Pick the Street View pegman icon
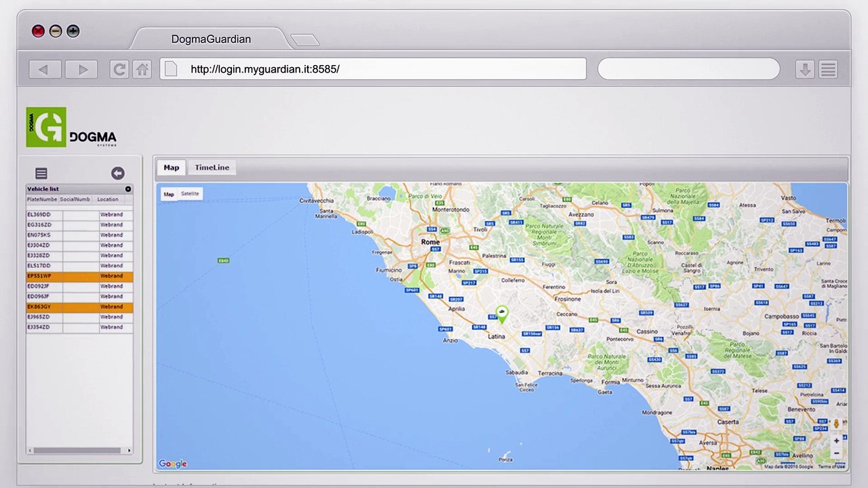 click(x=836, y=424)
